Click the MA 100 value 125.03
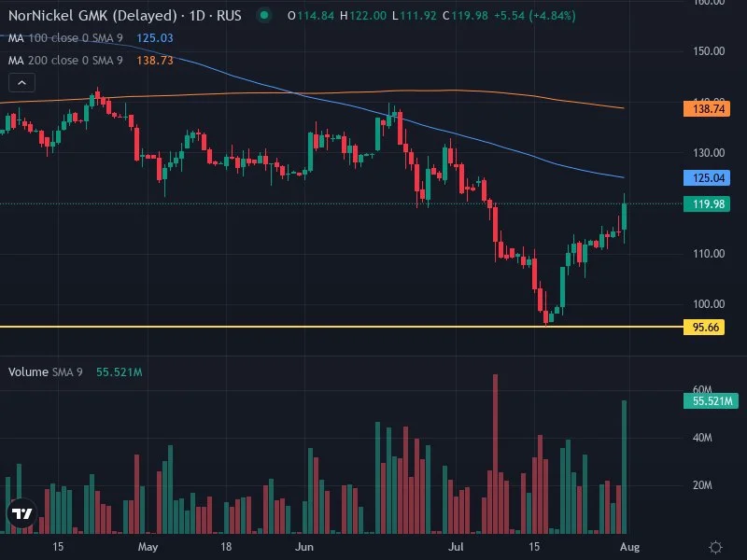 155,38
